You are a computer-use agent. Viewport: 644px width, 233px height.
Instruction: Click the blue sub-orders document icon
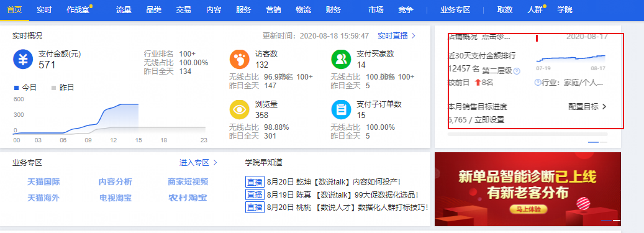pos(341,110)
